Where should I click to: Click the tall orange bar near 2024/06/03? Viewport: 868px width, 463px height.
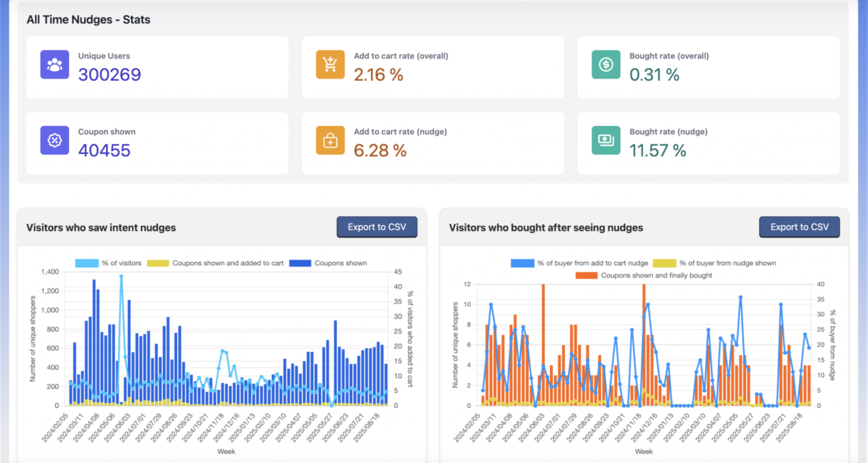[x=543, y=345]
